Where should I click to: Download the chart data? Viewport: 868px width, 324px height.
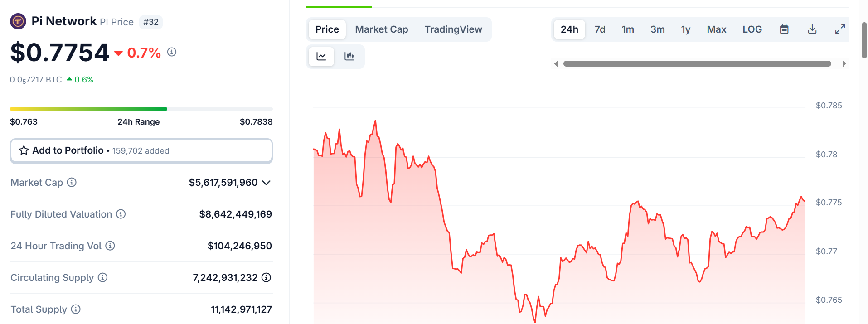click(x=812, y=29)
